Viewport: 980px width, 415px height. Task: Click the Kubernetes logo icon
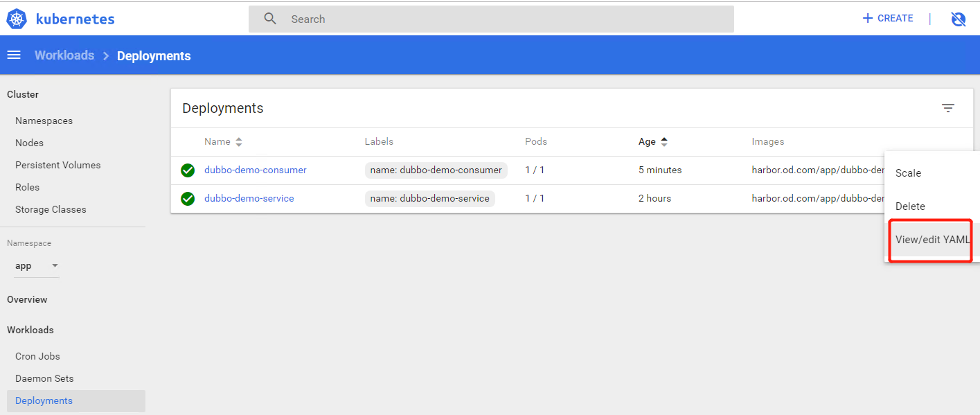click(x=17, y=19)
